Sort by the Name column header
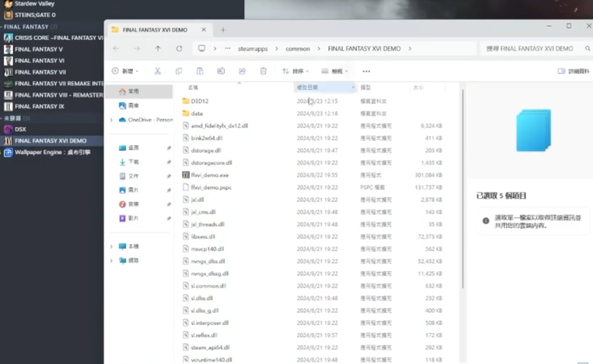 [193, 87]
